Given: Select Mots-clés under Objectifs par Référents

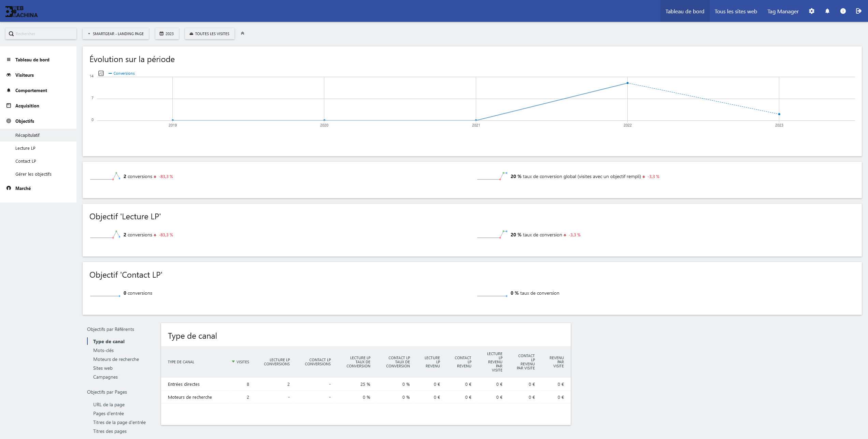Looking at the screenshot, I should pos(103,350).
